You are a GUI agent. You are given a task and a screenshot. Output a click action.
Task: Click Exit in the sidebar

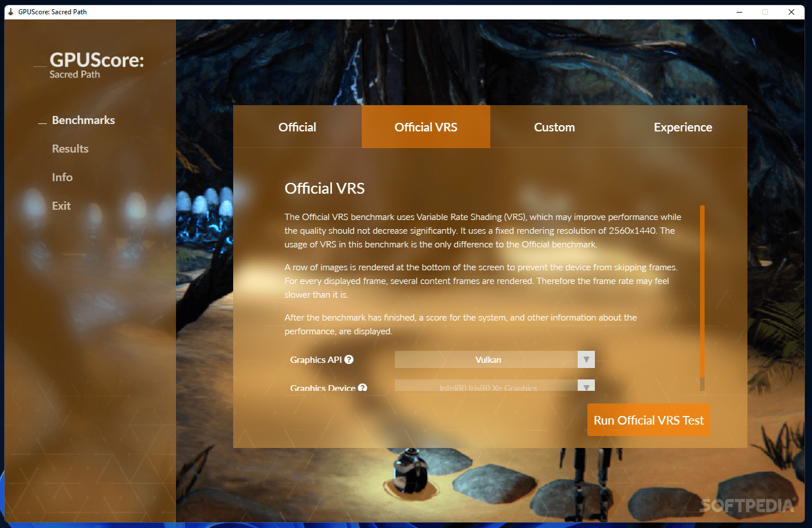tap(61, 206)
